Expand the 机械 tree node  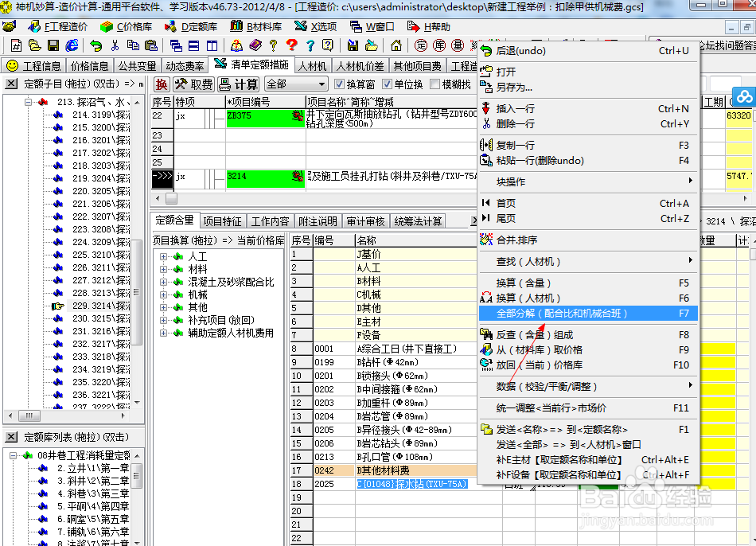click(163, 294)
